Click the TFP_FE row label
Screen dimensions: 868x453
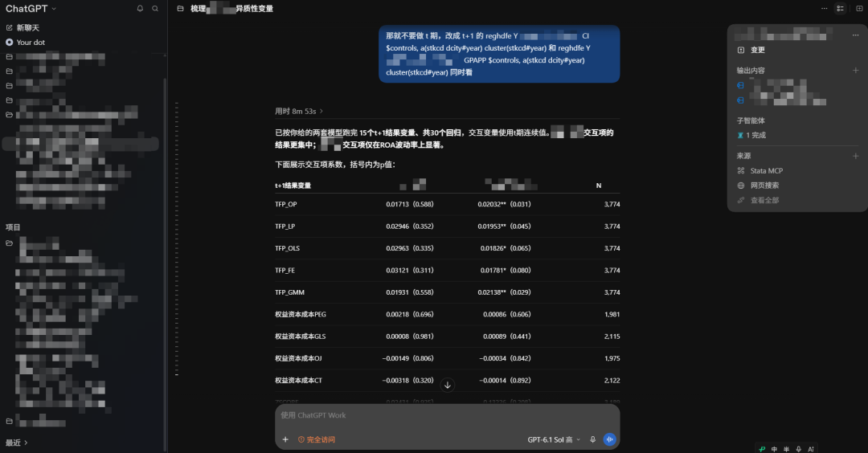point(285,271)
